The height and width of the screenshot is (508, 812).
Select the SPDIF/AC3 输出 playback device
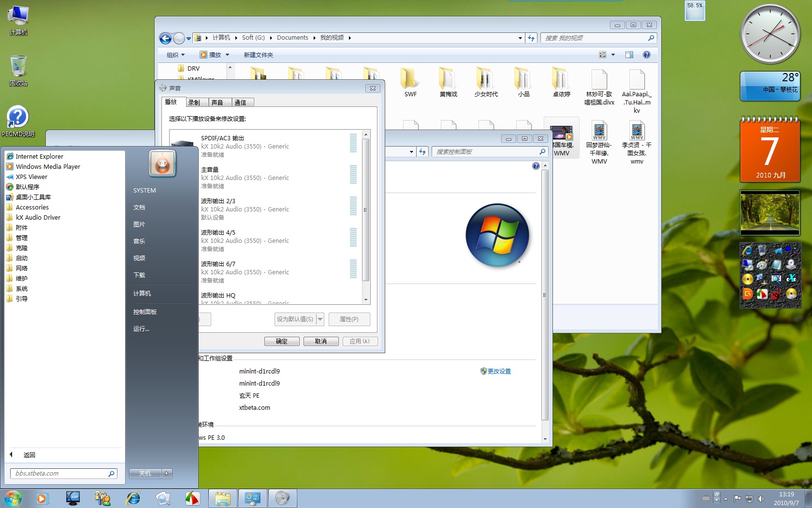point(265,146)
